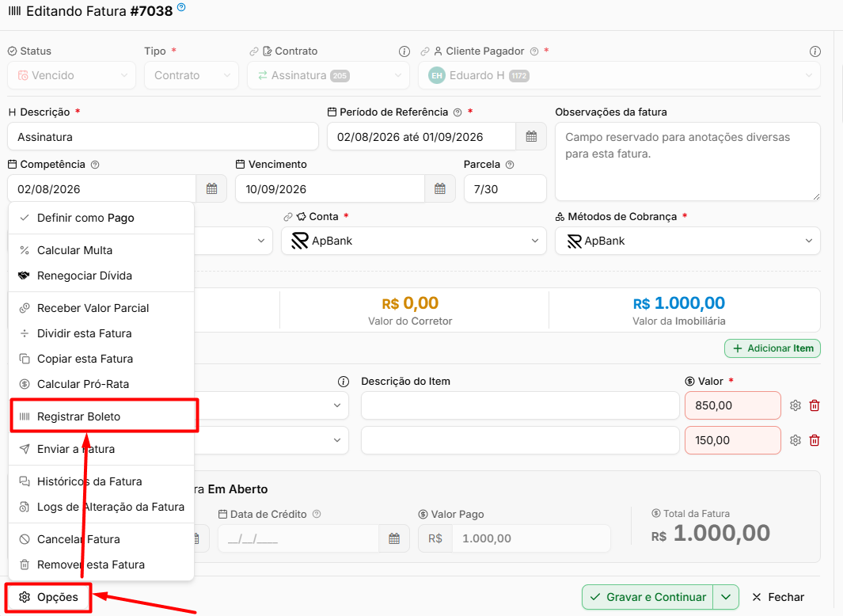Click the help icon beside Período de Referência
843x616 pixels.
458,112
